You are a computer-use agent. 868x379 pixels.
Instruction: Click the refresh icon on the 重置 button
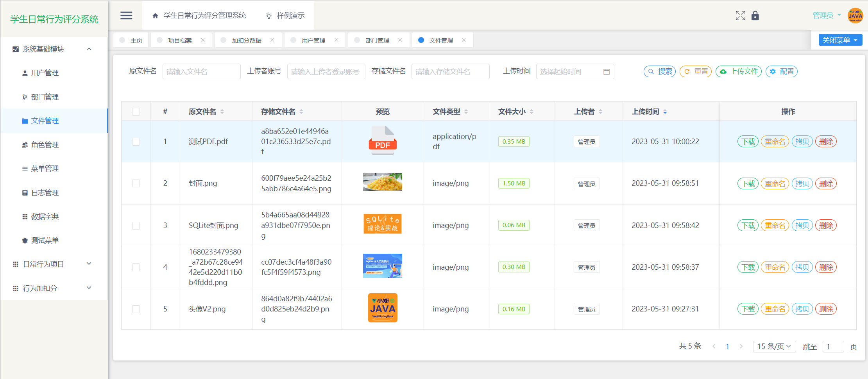pos(687,71)
